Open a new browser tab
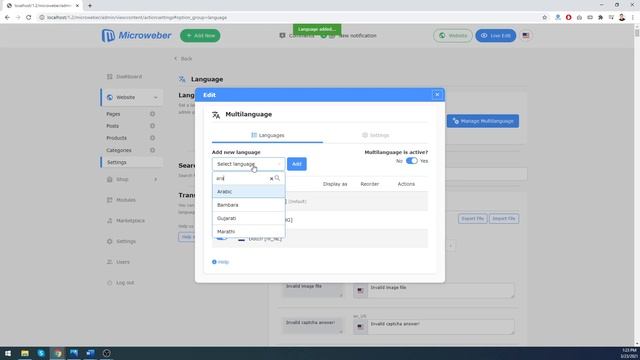 (x=90, y=6)
